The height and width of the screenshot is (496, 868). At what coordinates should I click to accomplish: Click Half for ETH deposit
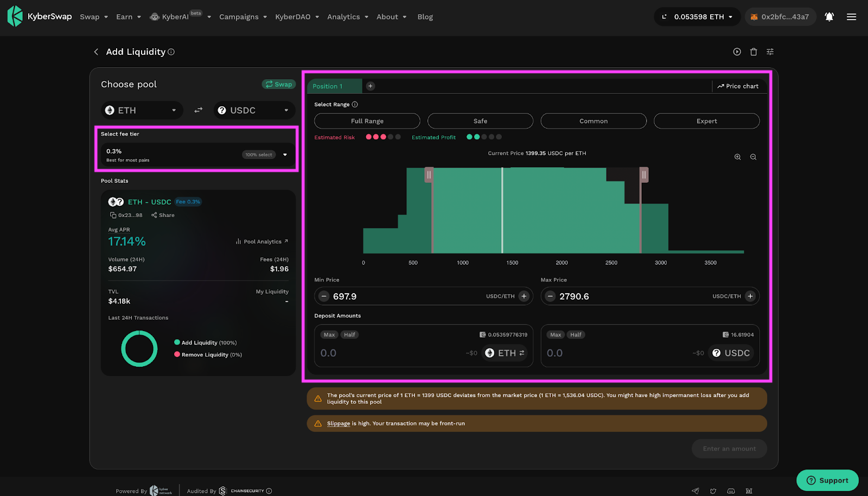(x=349, y=335)
